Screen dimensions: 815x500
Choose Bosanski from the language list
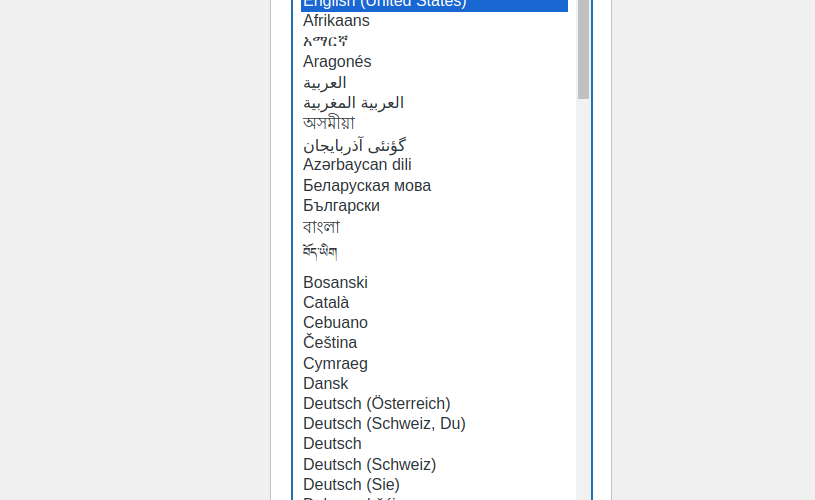pyautogui.click(x=335, y=283)
